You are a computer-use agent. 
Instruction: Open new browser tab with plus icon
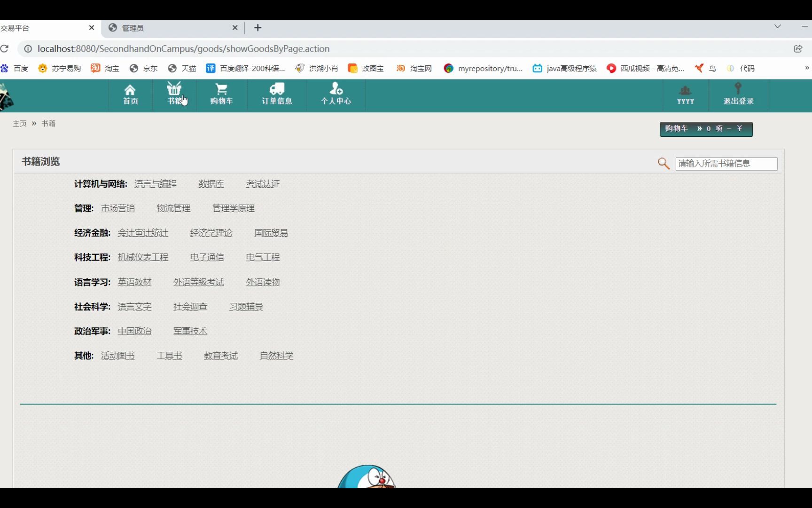pyautogui.click(x=258, y=28)
